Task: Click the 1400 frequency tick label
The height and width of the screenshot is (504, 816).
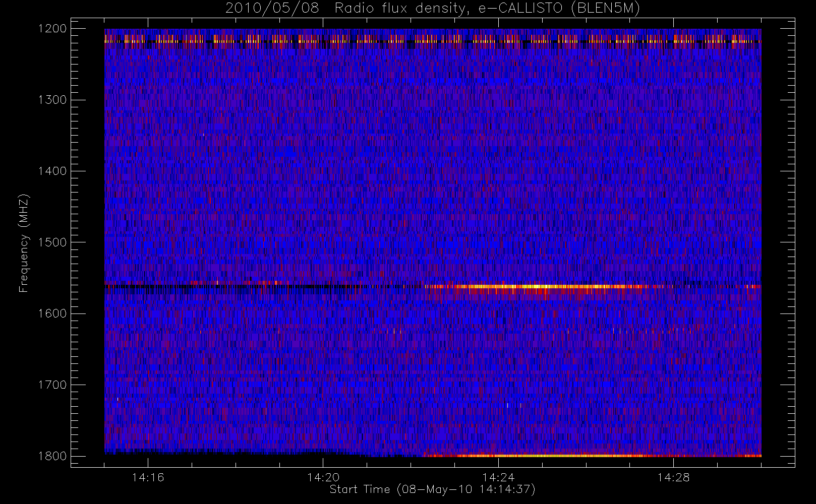Action: pyautogui.click(x=52, y=171)
